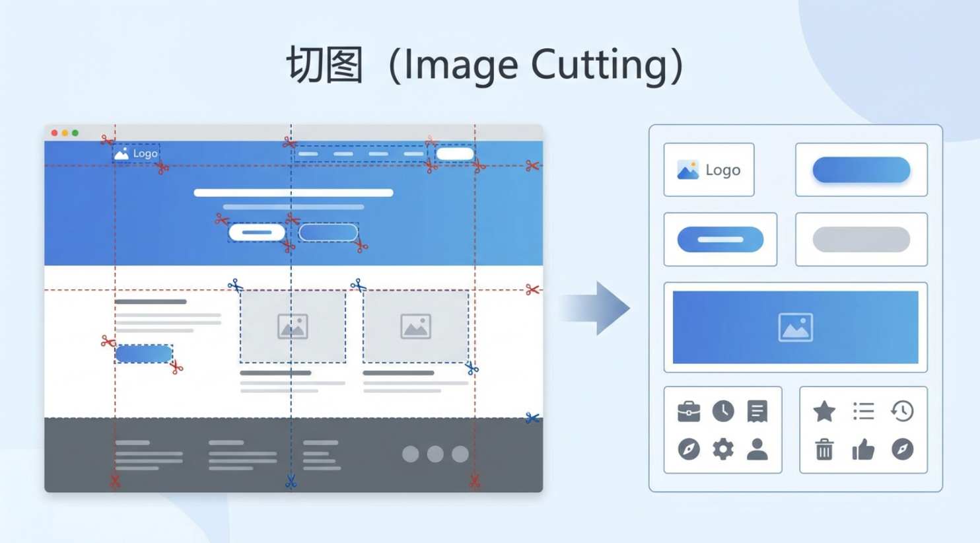Click the gray pill button asset
980x543 pixels.
pyautogui.click(x=861, y=240)
